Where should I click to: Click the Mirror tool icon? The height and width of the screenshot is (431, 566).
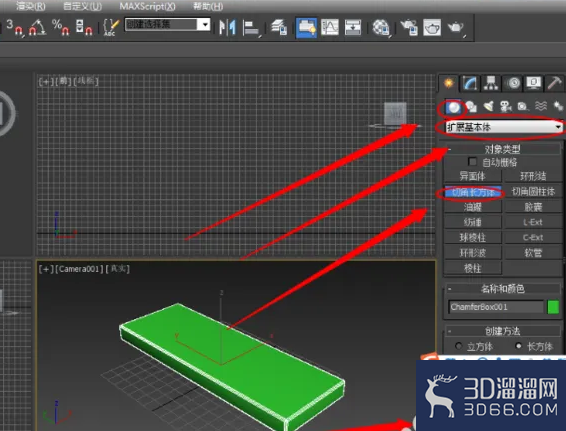pyautogui.click(x=227, y=27)
